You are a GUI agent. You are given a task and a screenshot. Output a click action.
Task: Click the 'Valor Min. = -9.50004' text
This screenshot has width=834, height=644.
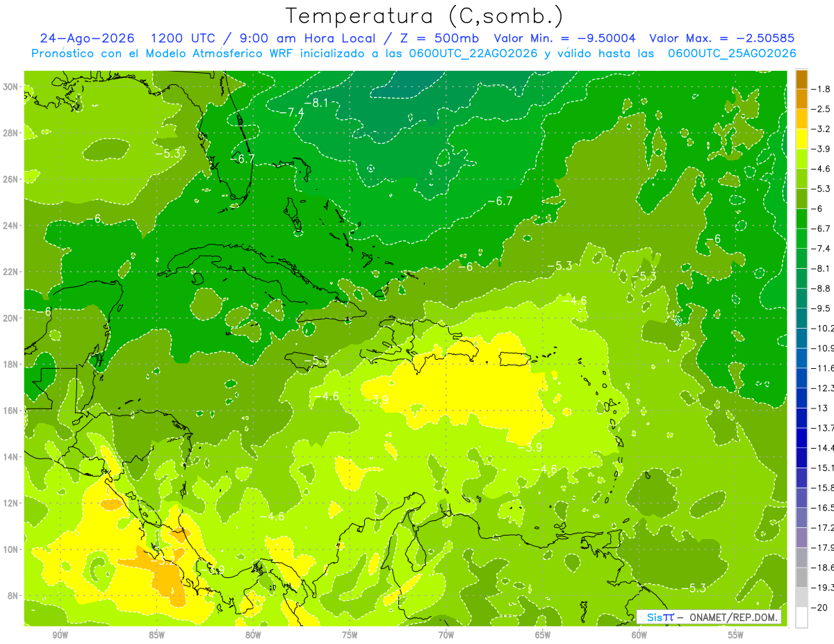(564, 38)
